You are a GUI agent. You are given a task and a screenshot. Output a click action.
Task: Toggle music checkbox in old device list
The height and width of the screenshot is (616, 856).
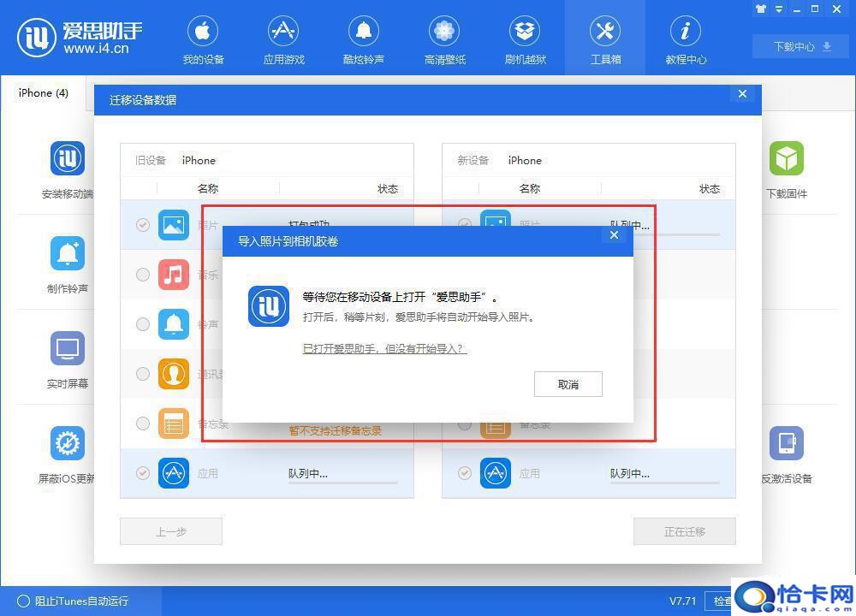coord(142,275)
